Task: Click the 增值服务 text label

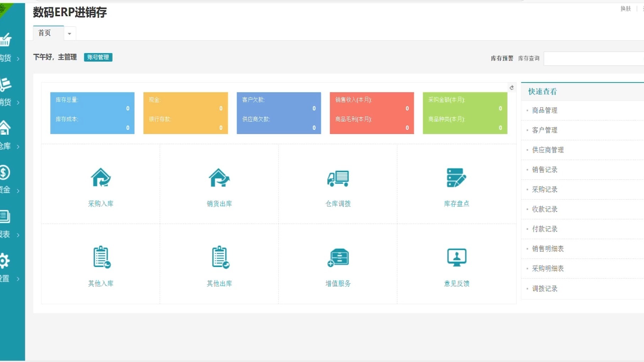Action: coord(338,283)
